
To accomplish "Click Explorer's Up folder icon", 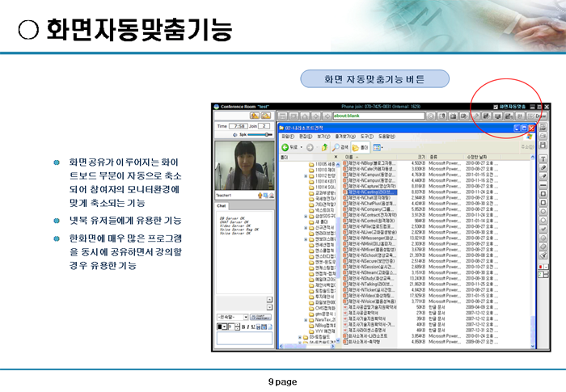I will pos(324,147).
